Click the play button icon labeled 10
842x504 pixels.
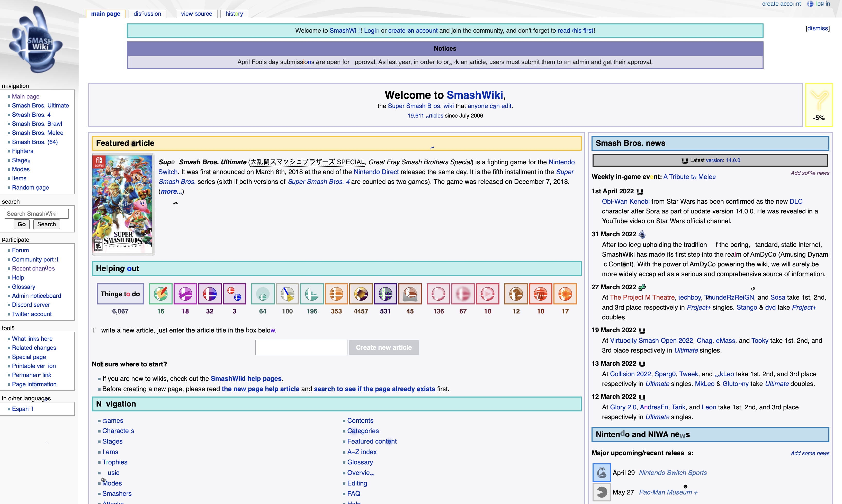coord(487,294)
